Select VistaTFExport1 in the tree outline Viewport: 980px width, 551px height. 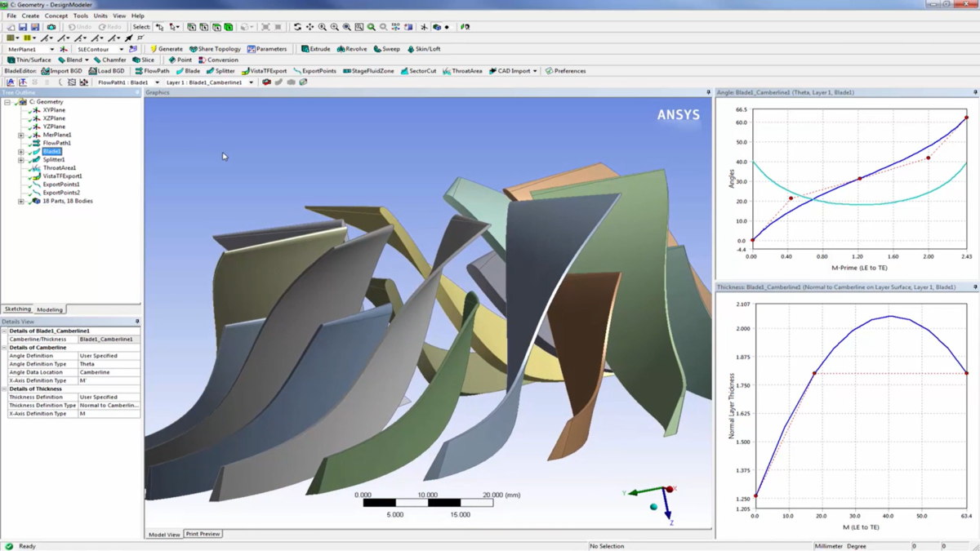(62, 176)
